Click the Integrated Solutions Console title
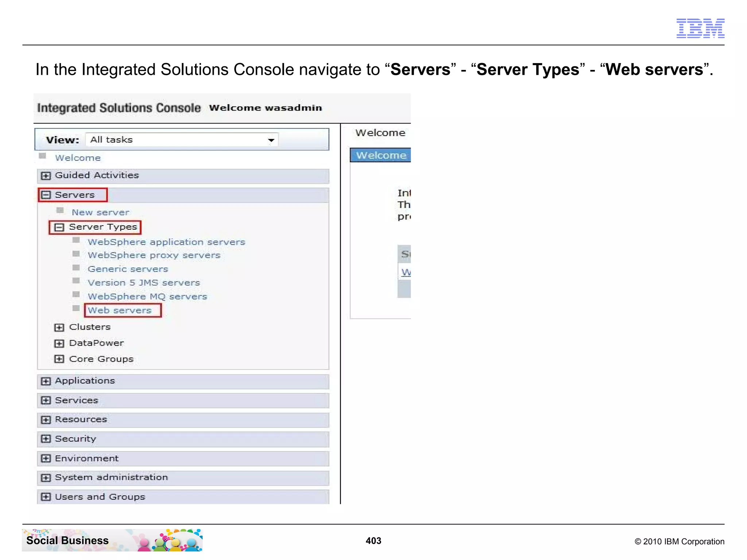 pos(119,108)
